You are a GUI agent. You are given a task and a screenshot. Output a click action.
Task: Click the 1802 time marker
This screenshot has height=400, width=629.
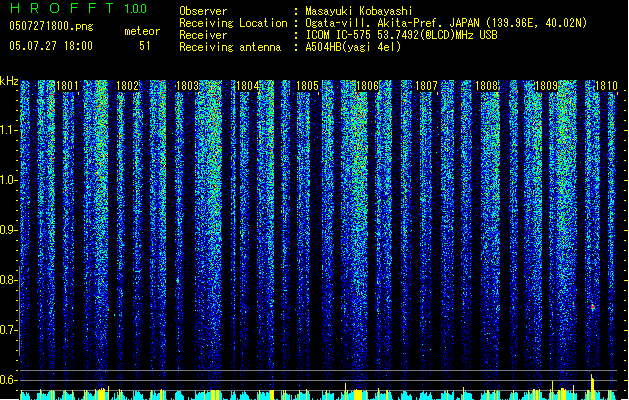127,86
